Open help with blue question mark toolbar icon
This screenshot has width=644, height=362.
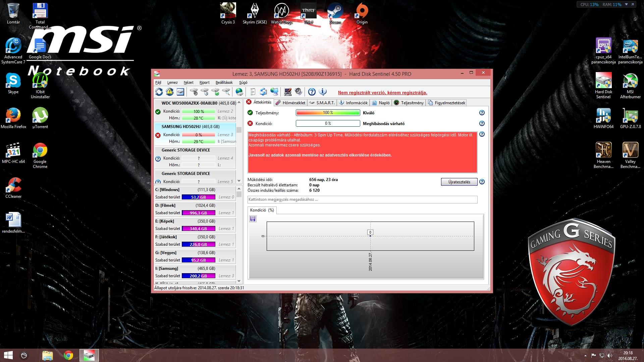312,92
